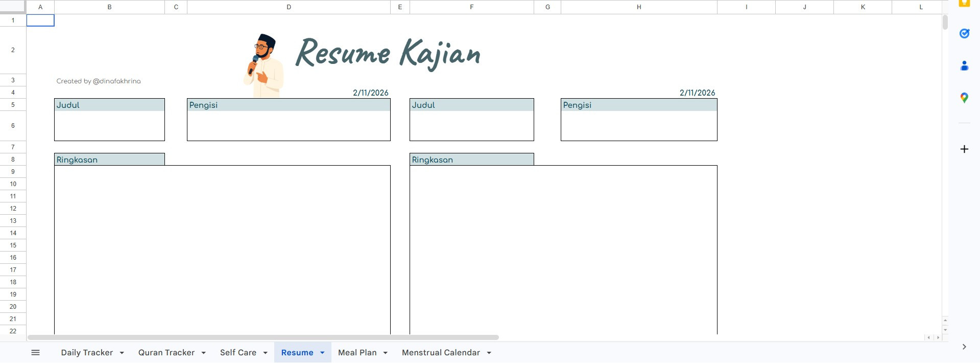
Task: Click the horizontal scrollbar at the bottom
Action: coord(263,337)
